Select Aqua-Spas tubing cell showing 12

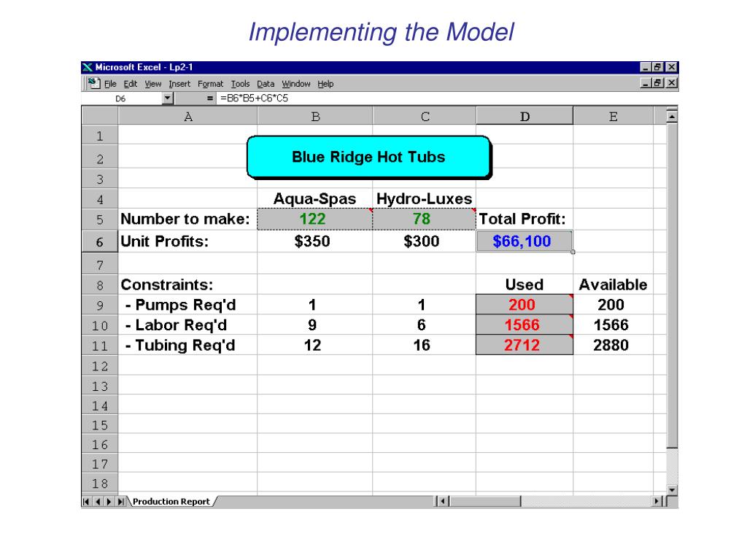coord(315,345)
